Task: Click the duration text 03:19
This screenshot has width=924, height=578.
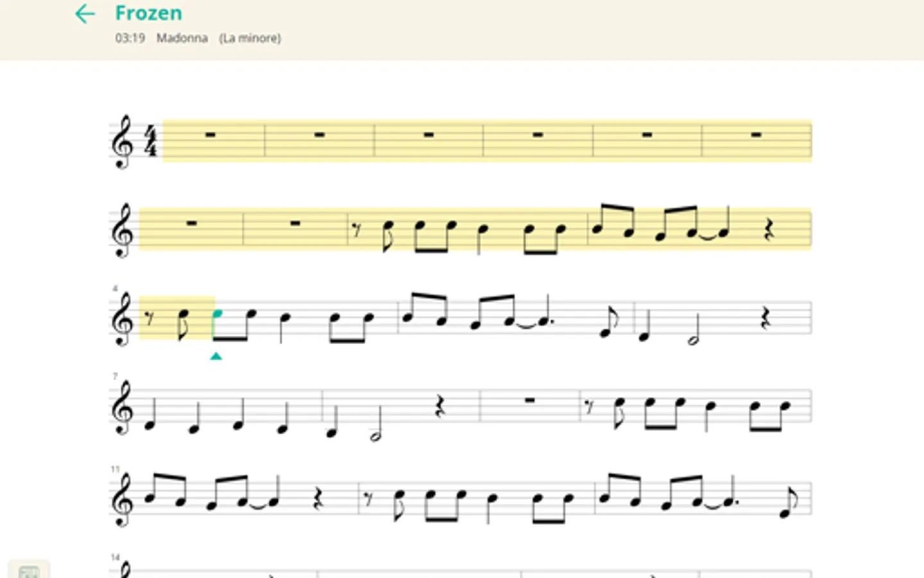Action: click(x=130, y=38)
